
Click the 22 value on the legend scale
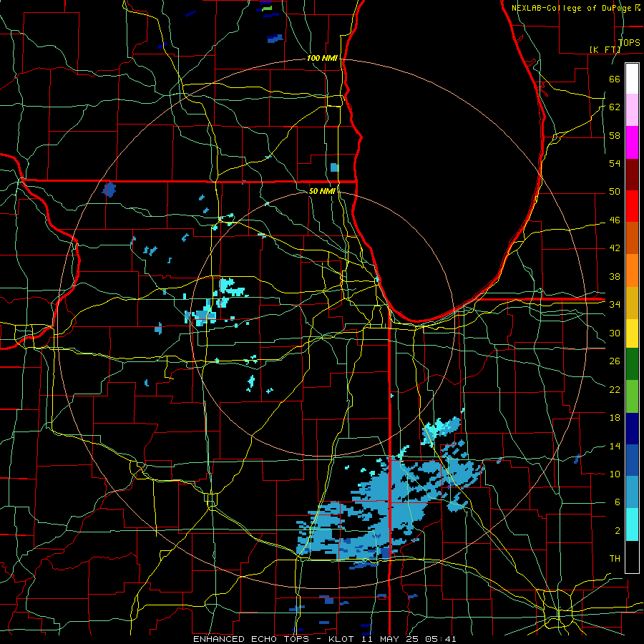(x=615, y=389)
